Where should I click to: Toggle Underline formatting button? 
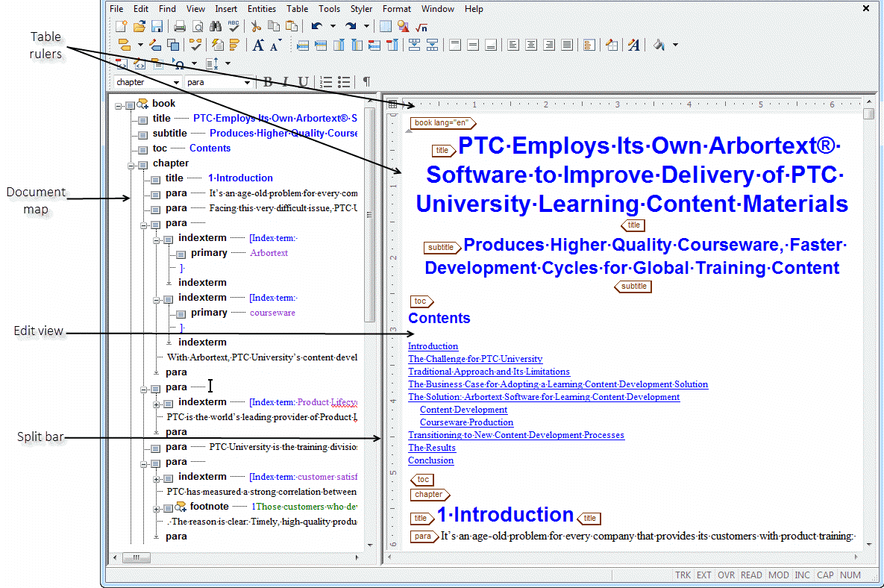pos(304,82)
